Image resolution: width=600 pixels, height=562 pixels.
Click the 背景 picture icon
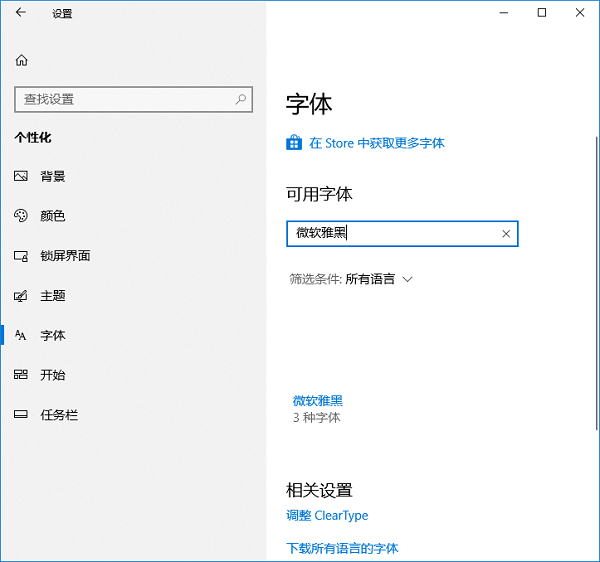(21, 176)
